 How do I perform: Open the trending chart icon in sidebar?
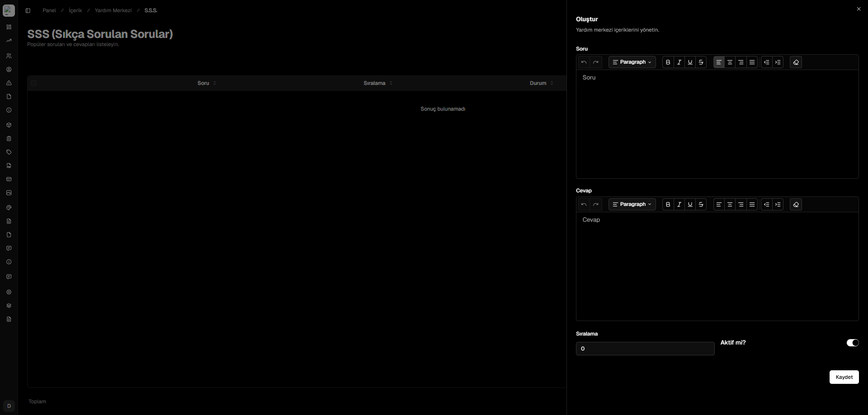(9, 41)
